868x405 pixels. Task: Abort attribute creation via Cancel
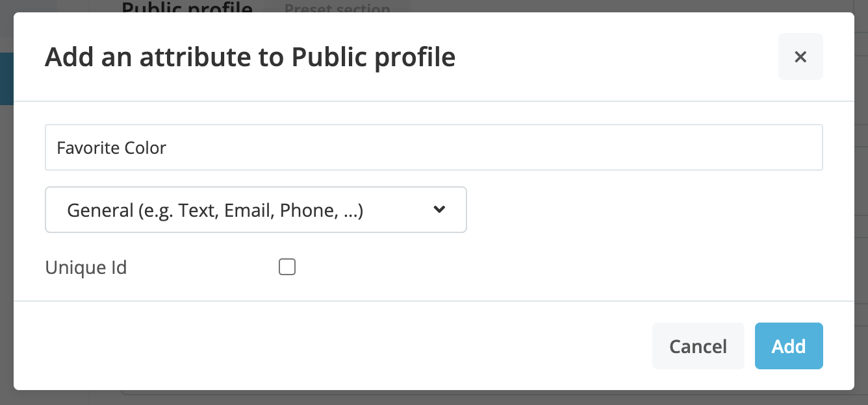pos(698,346)
